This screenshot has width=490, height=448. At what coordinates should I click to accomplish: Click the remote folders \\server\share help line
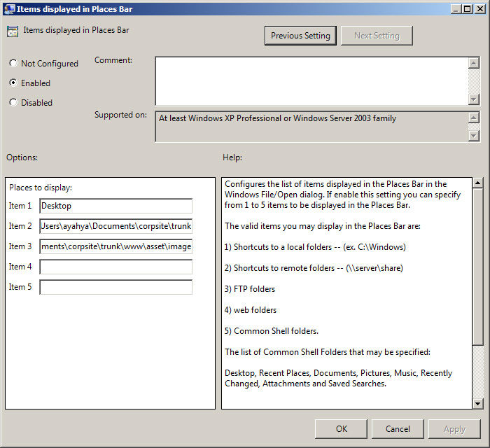[x=314, y=268]
